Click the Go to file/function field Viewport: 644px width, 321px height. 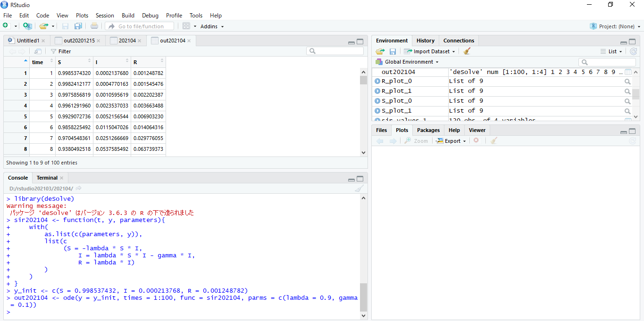coord(140,26)
